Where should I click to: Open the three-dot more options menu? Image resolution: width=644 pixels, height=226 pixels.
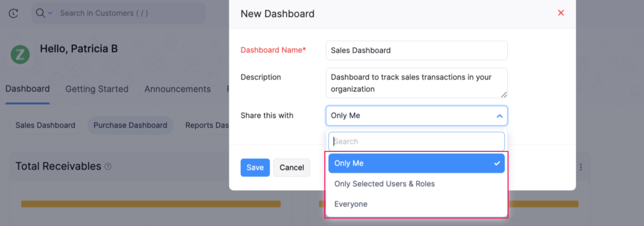[x=581, y=167]
